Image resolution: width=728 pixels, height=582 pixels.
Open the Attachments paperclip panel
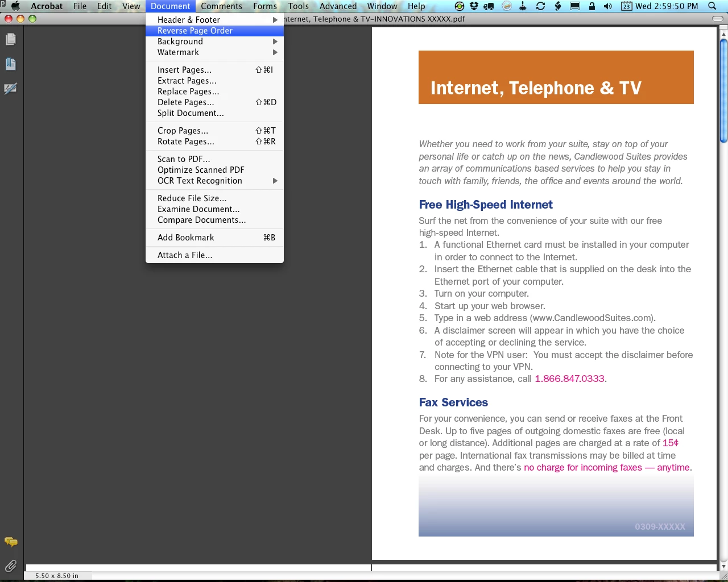10,566
